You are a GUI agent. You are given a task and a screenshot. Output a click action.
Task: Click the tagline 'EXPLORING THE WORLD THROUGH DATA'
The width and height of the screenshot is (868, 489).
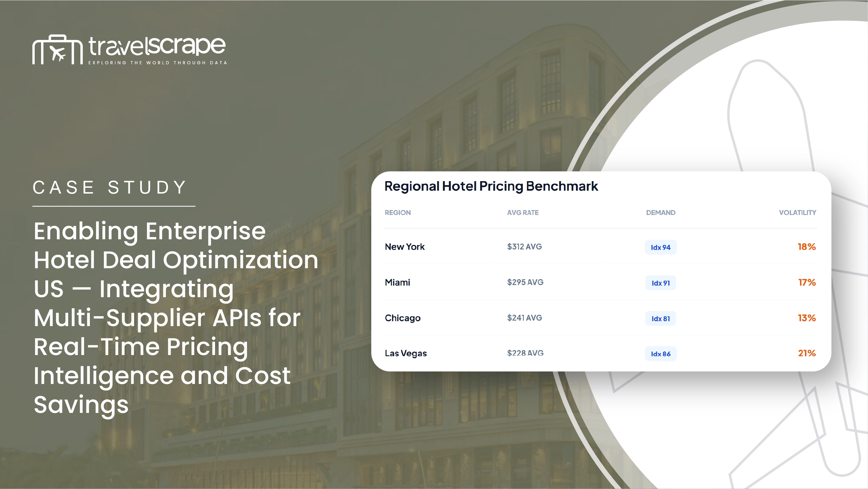158,63
